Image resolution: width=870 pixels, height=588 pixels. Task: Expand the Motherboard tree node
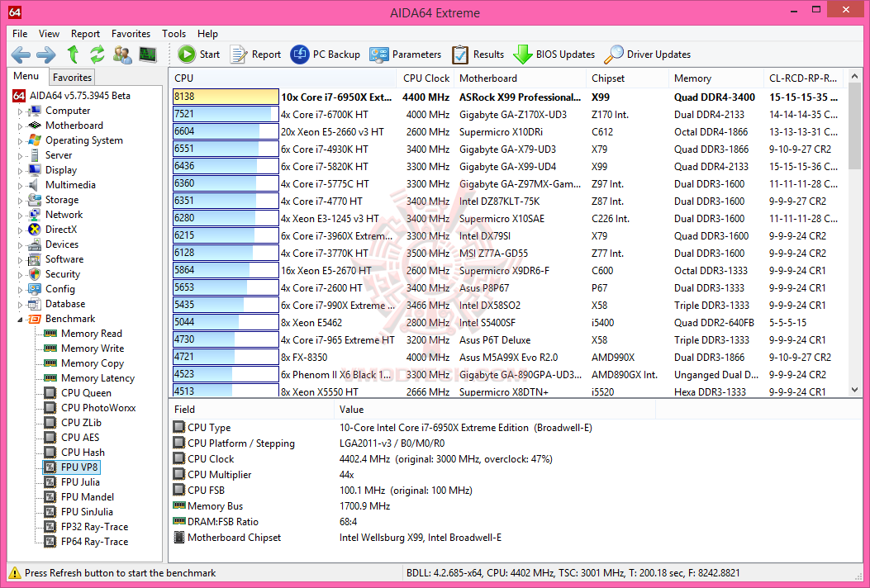[20, 126]
